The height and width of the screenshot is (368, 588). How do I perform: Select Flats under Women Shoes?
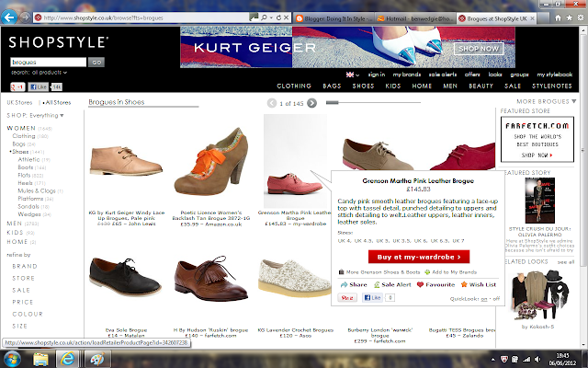(x=24, y=175)
